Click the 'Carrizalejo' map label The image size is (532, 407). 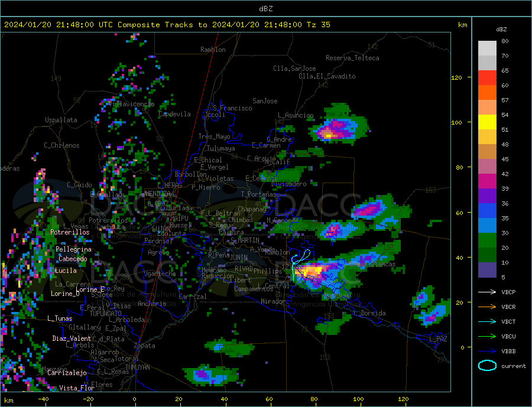pos(67,373)
